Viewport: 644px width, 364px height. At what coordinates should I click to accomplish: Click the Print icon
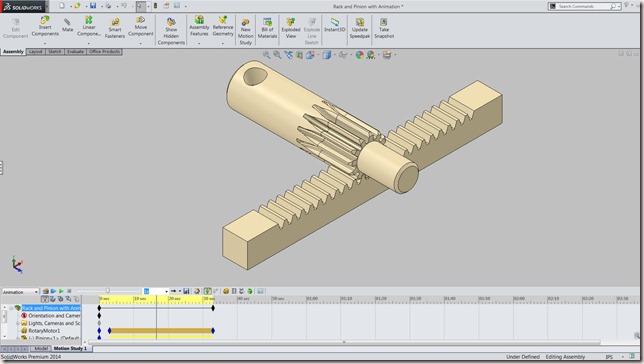pyautogui.click(x=108, y=6)
